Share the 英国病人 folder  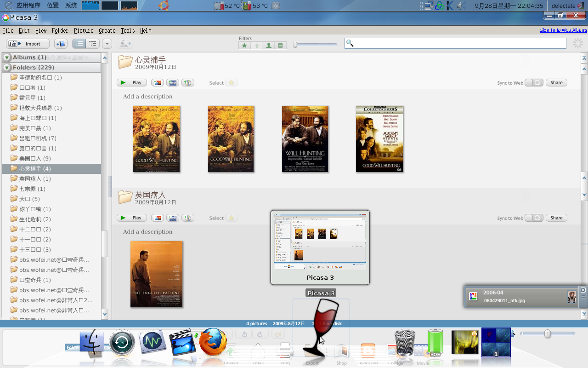[556, 218]
